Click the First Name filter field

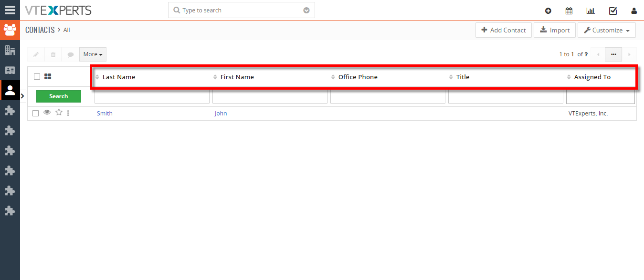[270, 96]
